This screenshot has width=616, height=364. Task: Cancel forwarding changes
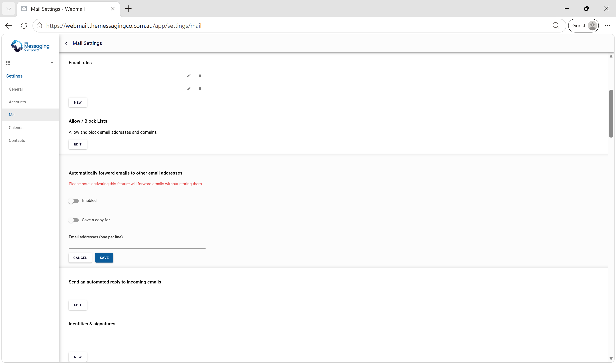tap(80, 258)
